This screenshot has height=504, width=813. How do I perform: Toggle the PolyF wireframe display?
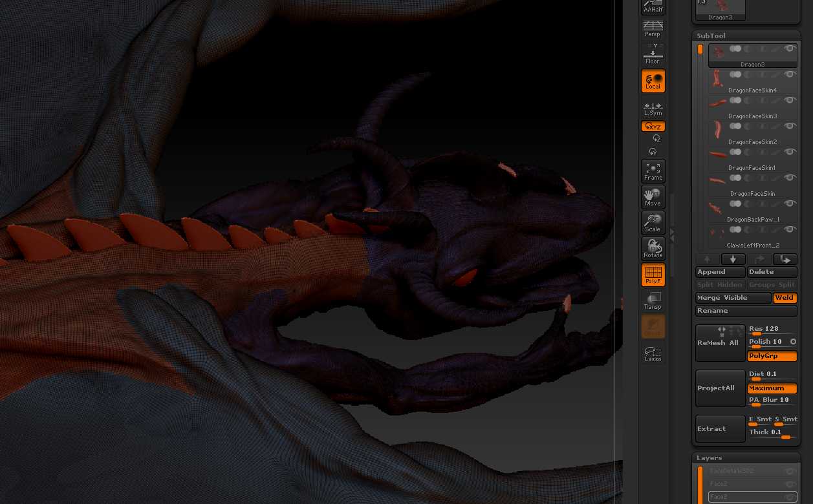[x=653, y=275]
